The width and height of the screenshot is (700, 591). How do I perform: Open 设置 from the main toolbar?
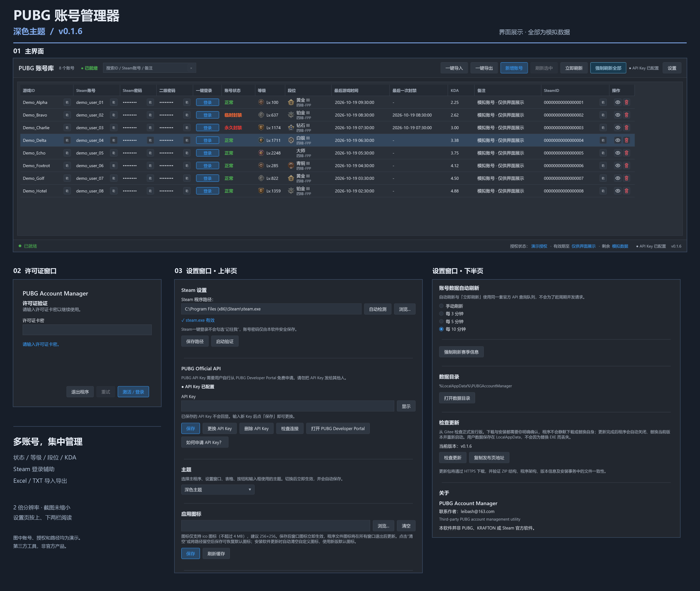click(x=672, y=68)
